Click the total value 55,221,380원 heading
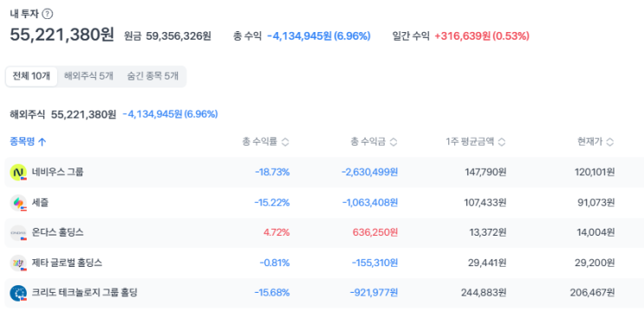Viewport: 644px width, 318px height. (x=62, y=35)
